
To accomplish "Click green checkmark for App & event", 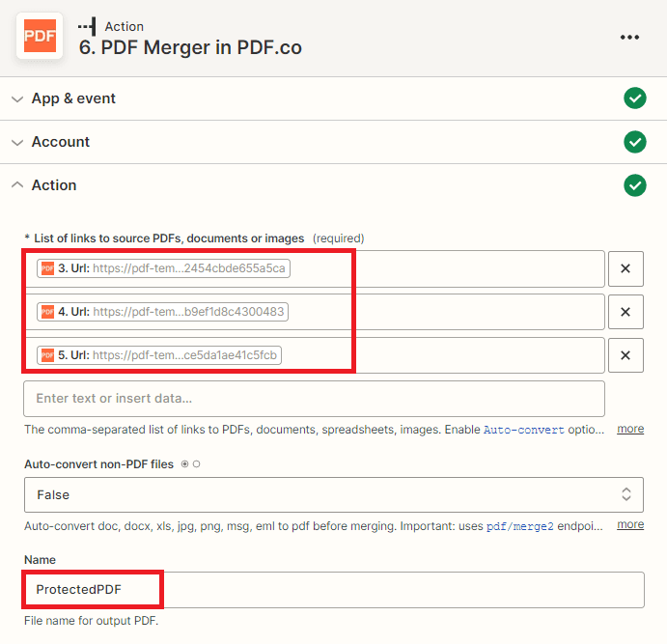I will coord(635,98).
